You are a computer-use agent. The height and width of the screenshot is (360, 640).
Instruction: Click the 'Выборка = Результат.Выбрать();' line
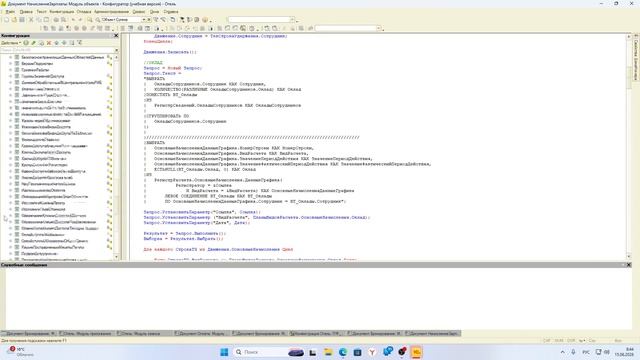(183, 239)
